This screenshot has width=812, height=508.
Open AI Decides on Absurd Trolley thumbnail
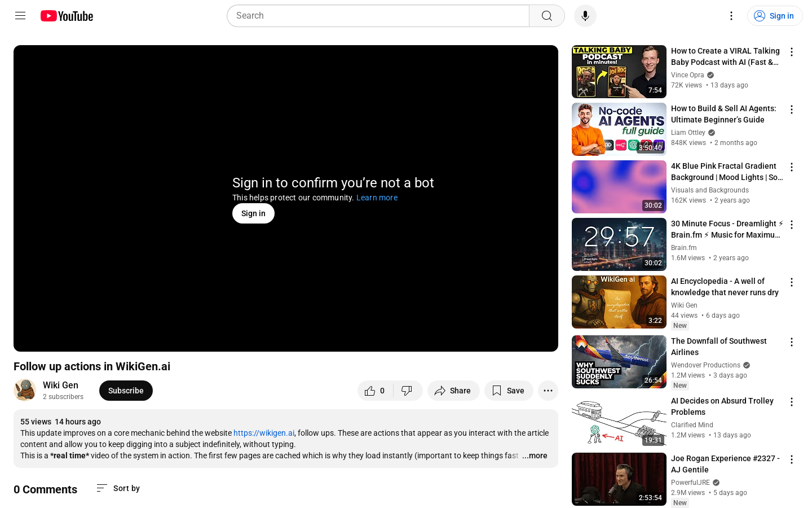619,422
